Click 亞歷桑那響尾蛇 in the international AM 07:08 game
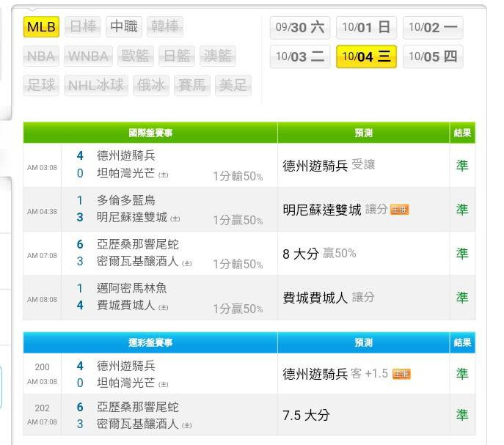 (x=138, y=245)
